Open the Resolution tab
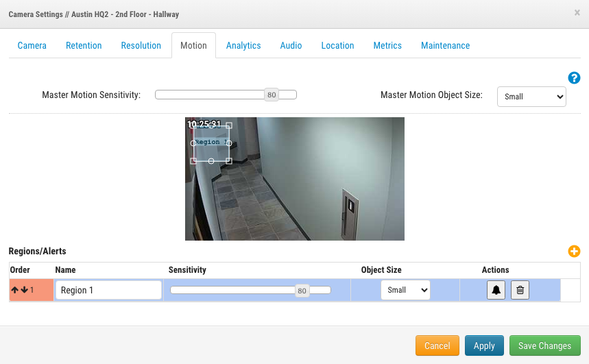 (x=141, y=46)
